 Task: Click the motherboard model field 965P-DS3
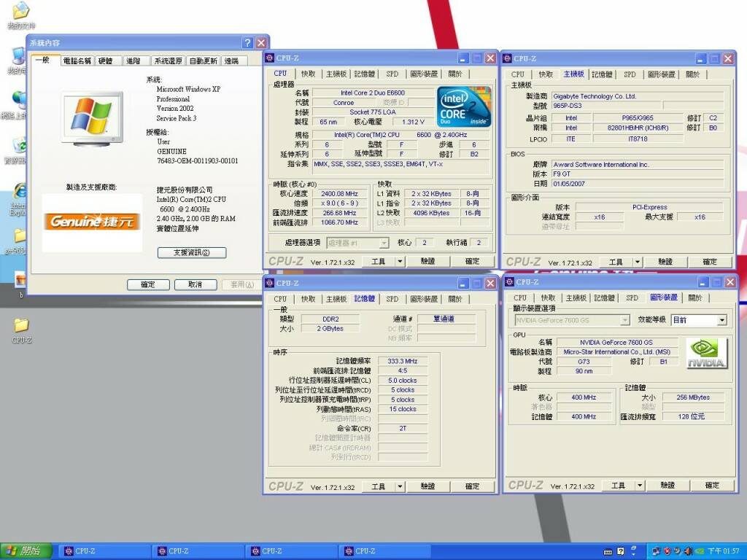[x=606, y=106]
